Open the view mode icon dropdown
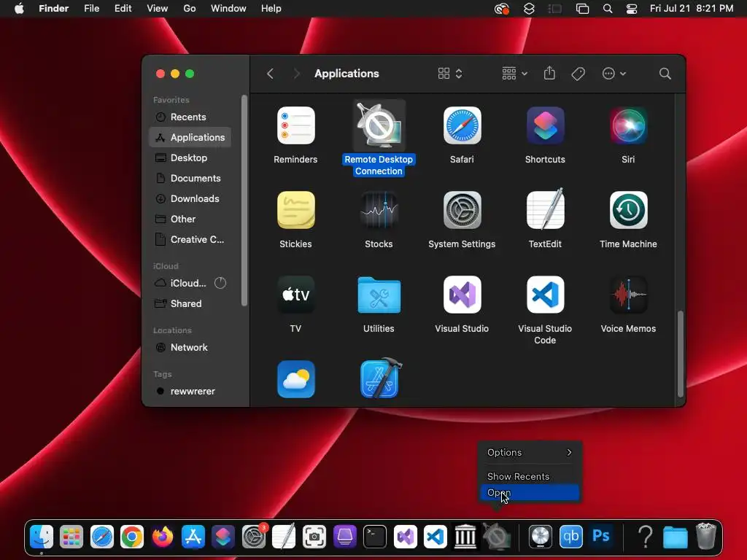The width and height of the screenshot is (747, 560). coord(449,74)
